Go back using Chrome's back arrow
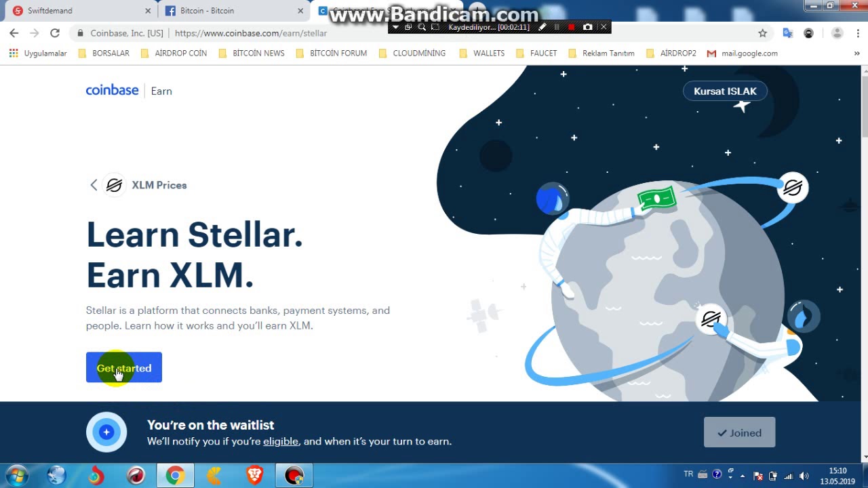Image resolution: width=868 pixels, height=488 pixels. [14, 33]
